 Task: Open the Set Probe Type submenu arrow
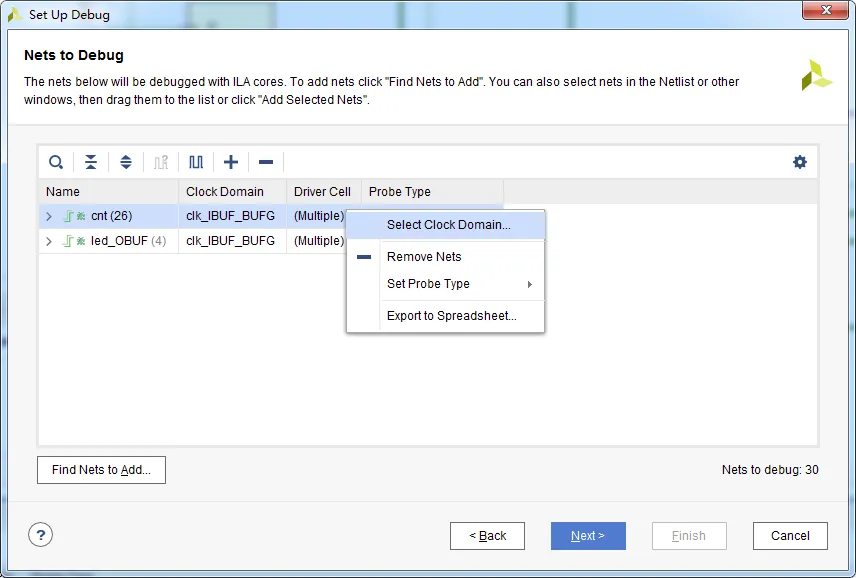click(x=530, y=284)
